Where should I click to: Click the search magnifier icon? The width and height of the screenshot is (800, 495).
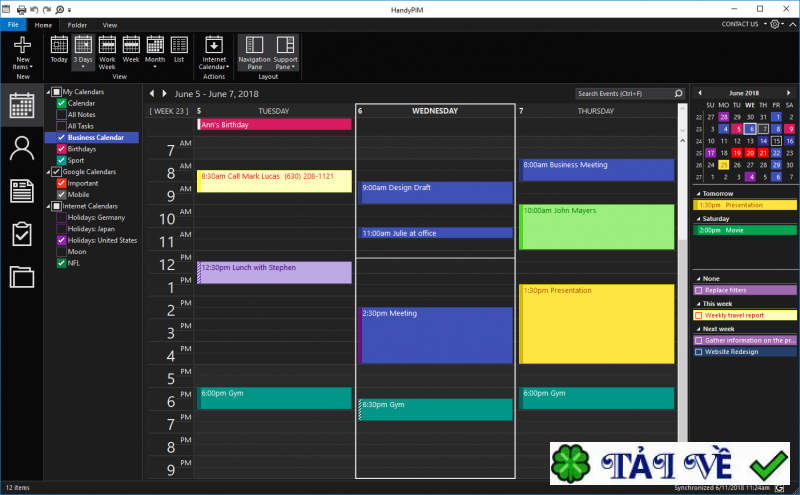point(678,93)
